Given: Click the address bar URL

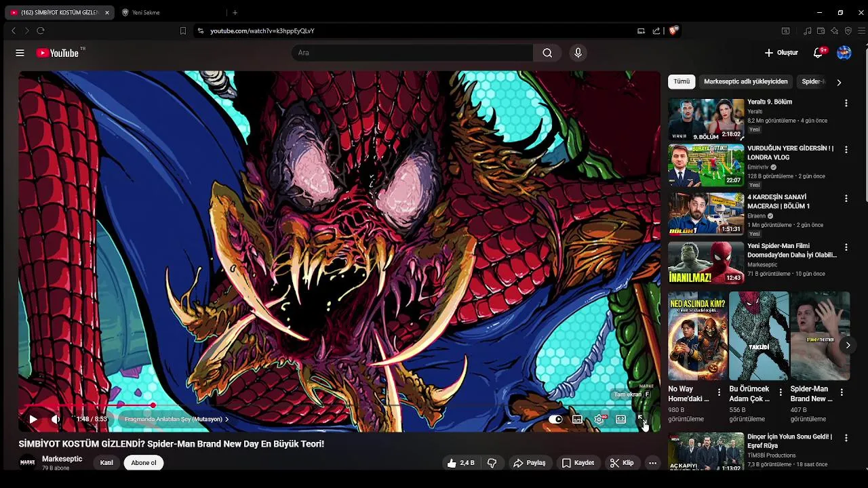Looking at the screenshot, I should [x=262, y=30].
